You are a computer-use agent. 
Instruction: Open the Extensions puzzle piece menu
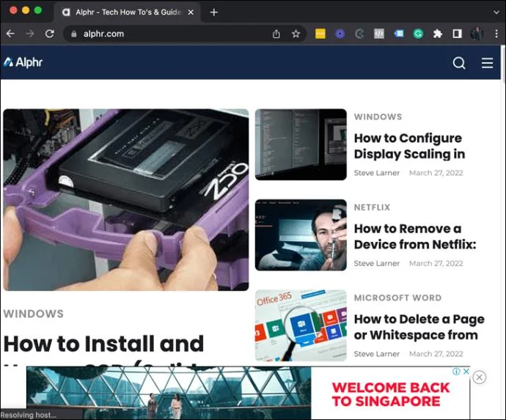click(438, 34)
